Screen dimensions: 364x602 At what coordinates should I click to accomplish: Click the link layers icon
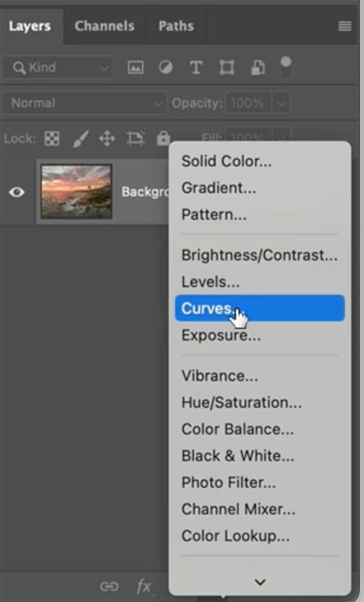[x=109, y=586]
